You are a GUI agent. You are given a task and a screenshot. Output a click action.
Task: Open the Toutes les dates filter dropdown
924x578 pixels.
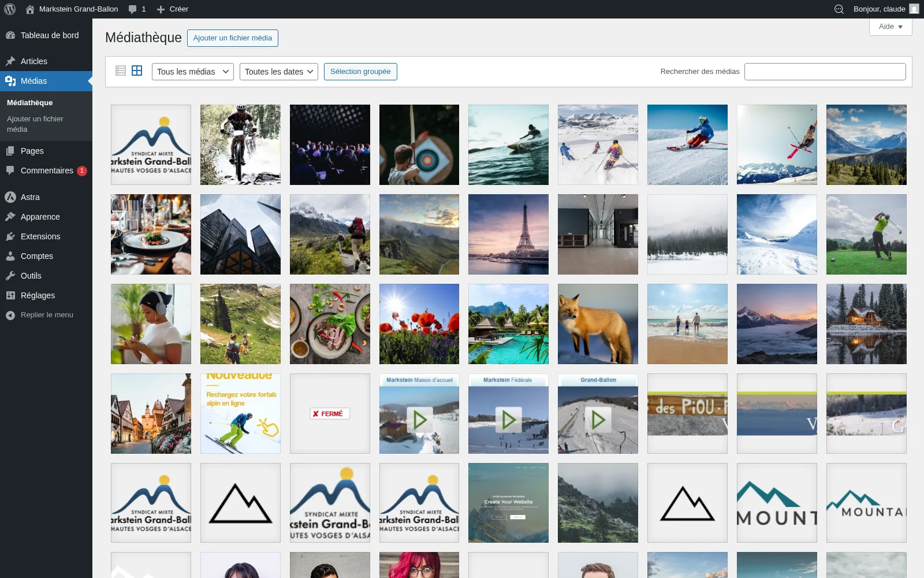(279, 72)
